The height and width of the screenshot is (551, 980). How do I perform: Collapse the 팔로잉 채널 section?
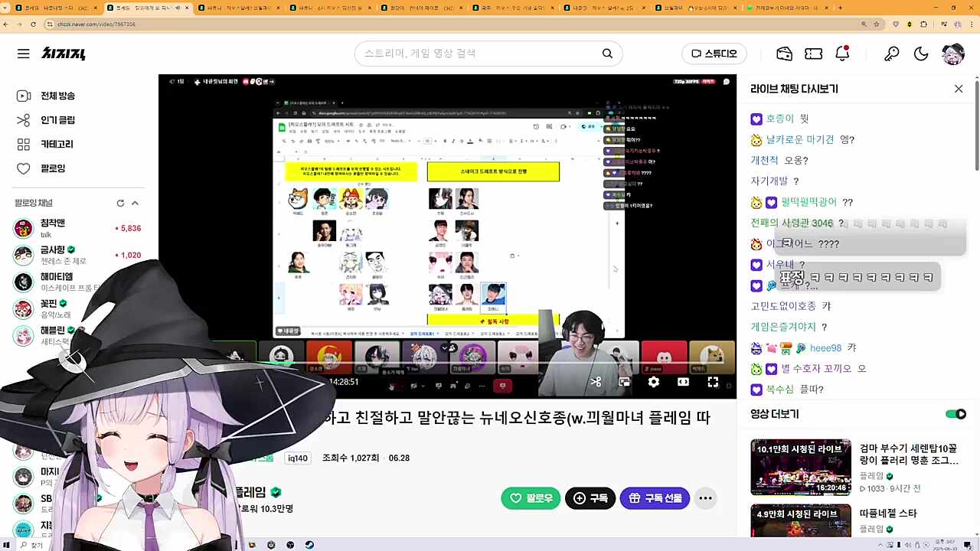coord(135,203)
